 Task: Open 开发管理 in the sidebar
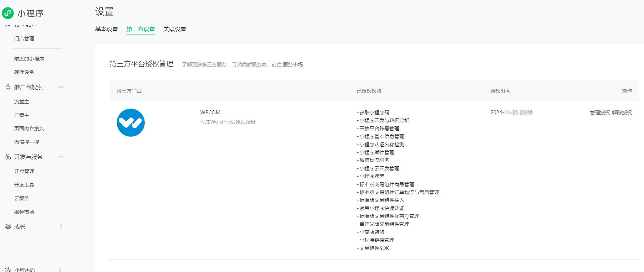(x=24, y=171)
